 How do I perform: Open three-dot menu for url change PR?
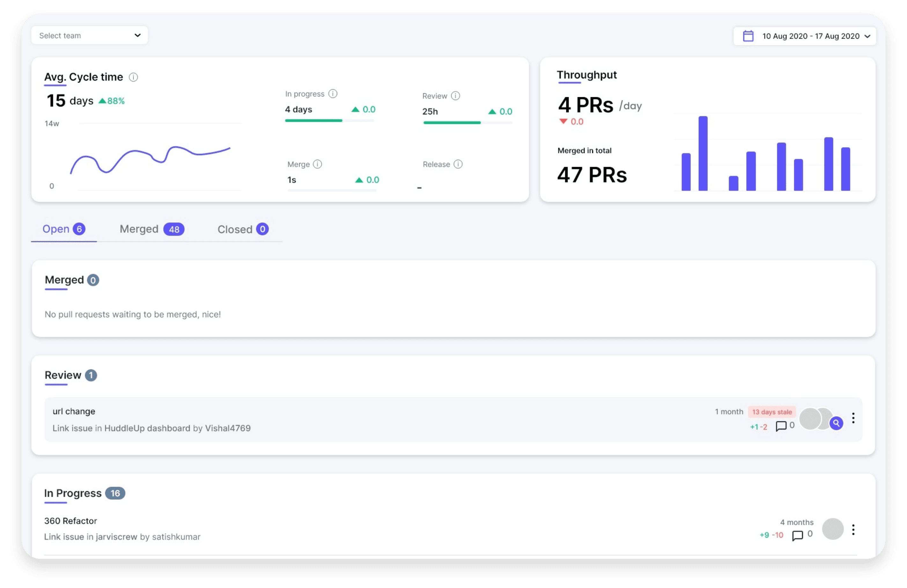(x=853, y=418)
